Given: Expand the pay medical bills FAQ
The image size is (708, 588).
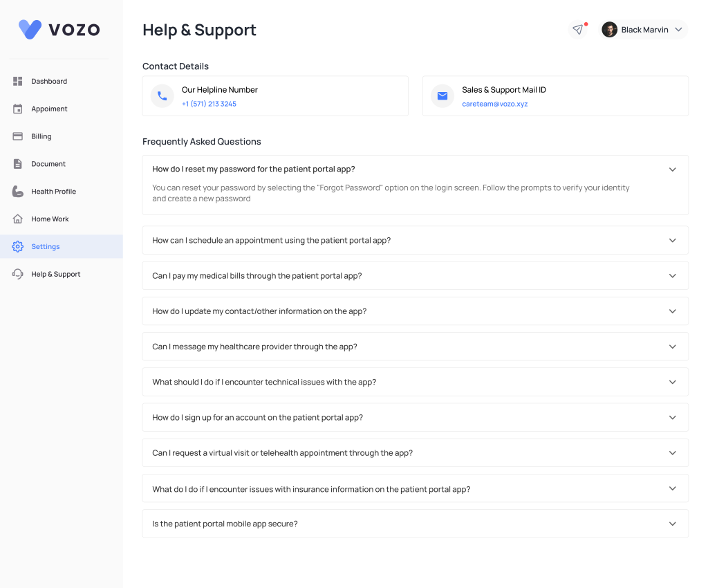Looking at the screenshot, I should [672, 275].
